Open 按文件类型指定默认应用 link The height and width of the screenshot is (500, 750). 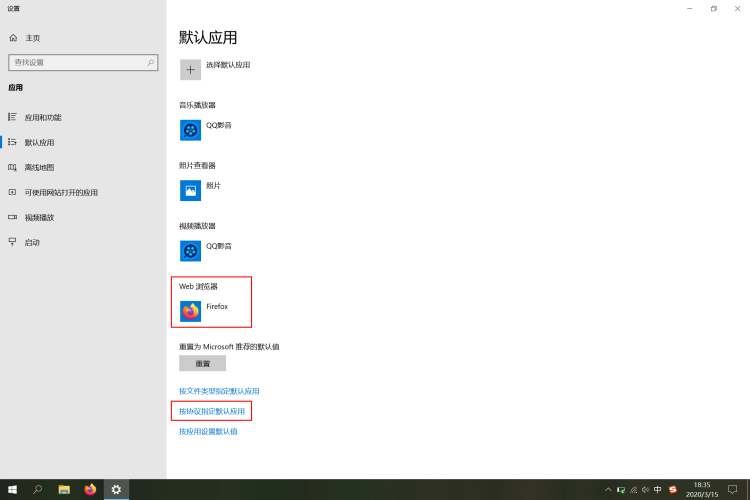click(x=219, y=391)
